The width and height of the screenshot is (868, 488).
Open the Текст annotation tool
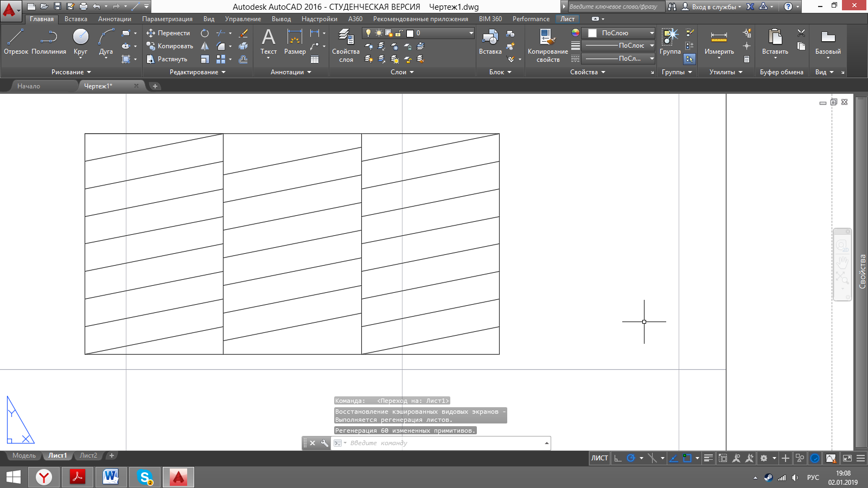(269, 42)
